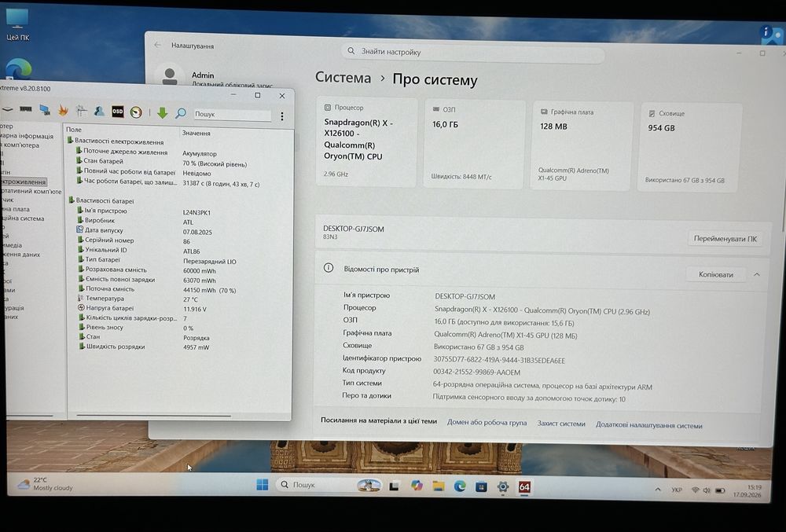786x532 pixels.
Task: Open the weather widget showing 22°C
Action: [45, 483]
